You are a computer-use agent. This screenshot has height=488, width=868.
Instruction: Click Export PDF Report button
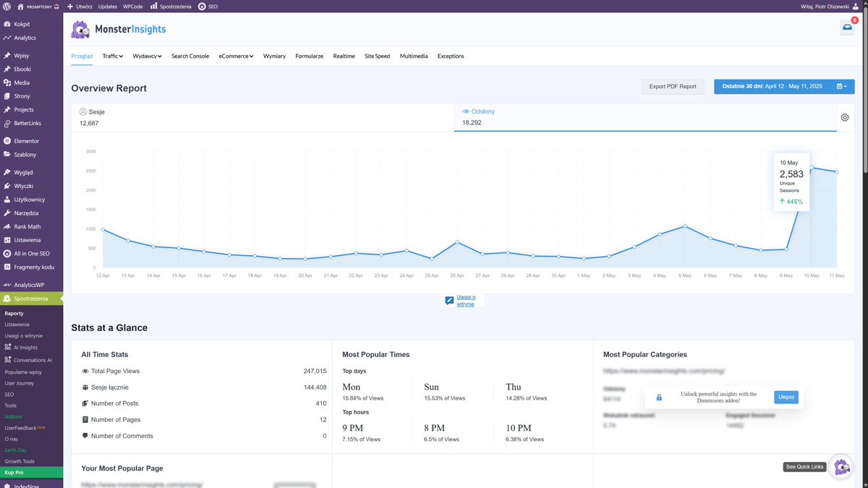pyautogui.click(x=673, y=86)
